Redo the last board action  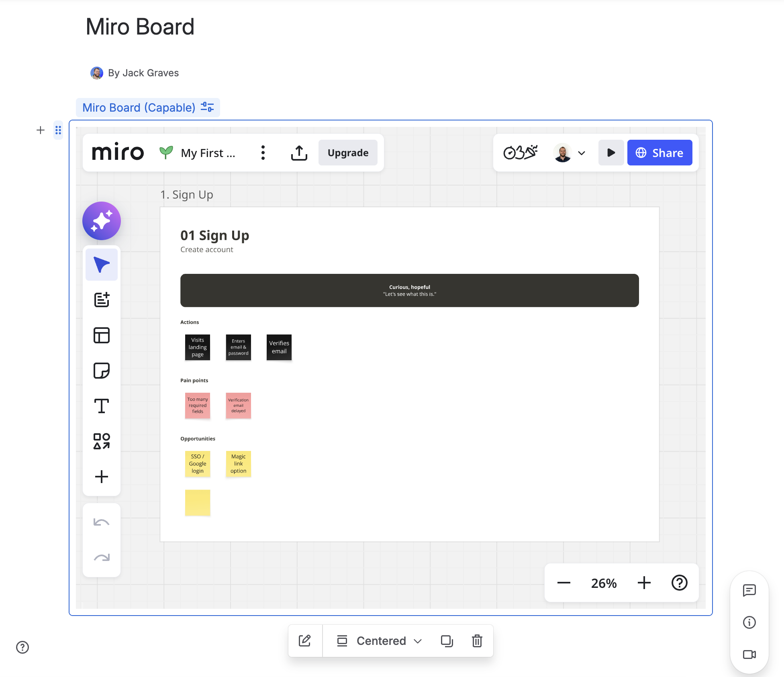pyautogui.click(x=102, y=557)
